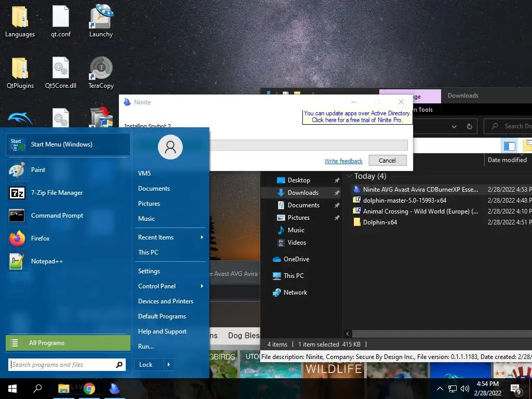Click the Windows Start button
Viewport: 532px width, 399px height.
[12, 389]
